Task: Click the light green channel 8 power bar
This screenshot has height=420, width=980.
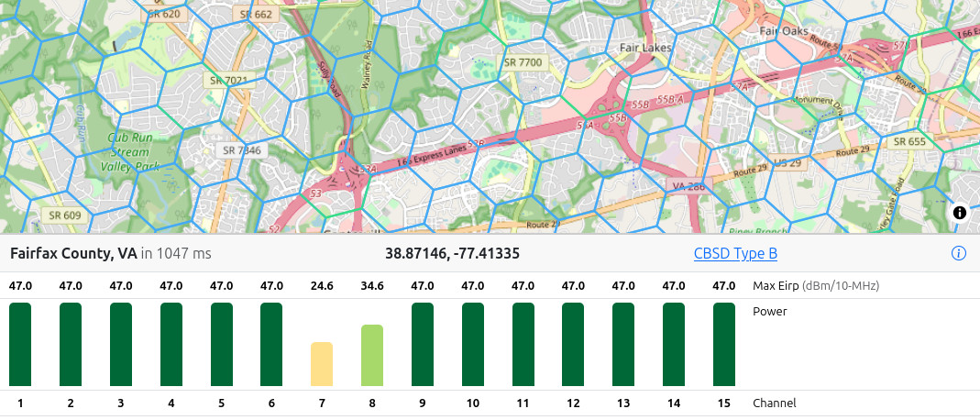Action: tap(372, 355)
